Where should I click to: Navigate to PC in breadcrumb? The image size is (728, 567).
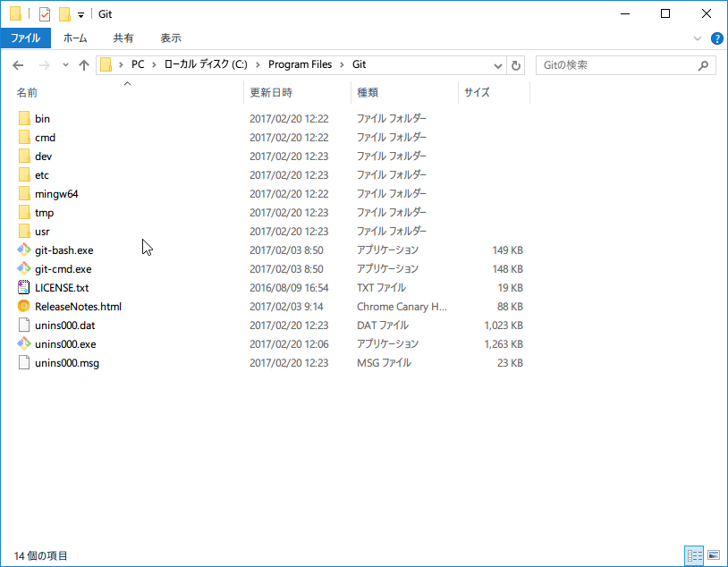click(138, 64)
